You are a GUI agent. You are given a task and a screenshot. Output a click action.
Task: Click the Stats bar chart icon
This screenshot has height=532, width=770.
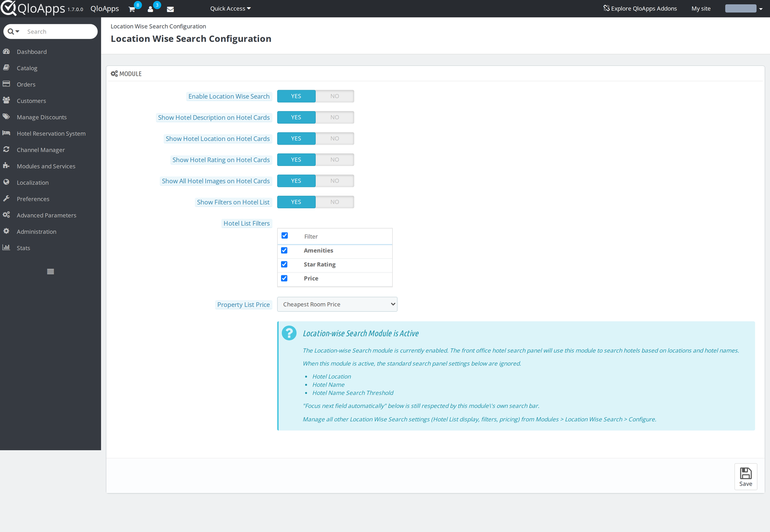7,248
